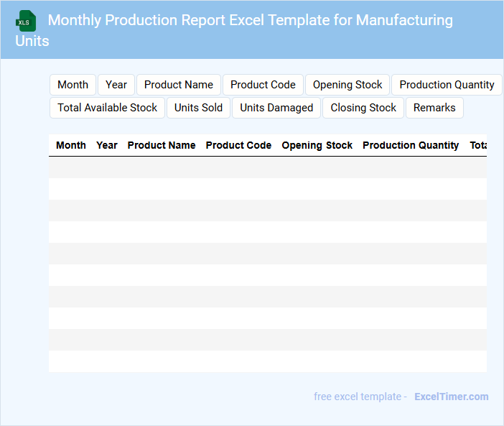Click the Product Code tag
This screenshot has width=504, height=426.
point(263,85)
